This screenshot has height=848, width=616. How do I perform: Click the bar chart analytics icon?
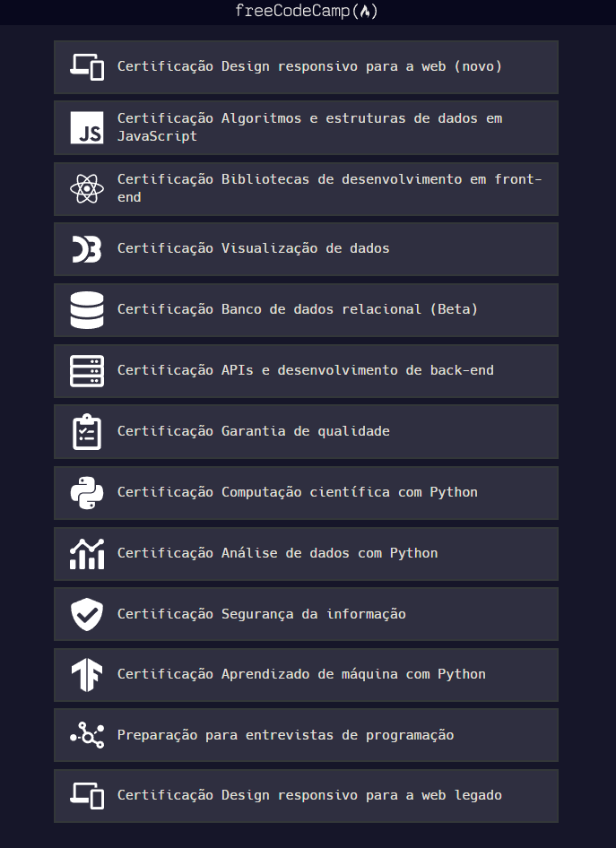coord(87,554)
